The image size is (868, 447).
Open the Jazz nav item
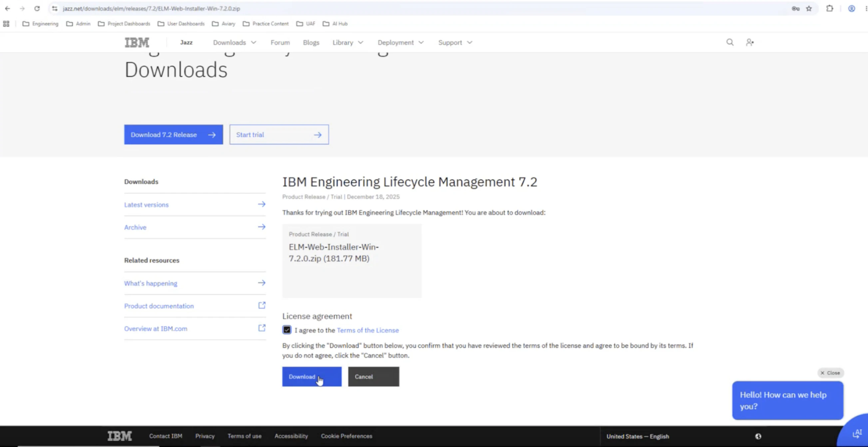coord(186,42)
